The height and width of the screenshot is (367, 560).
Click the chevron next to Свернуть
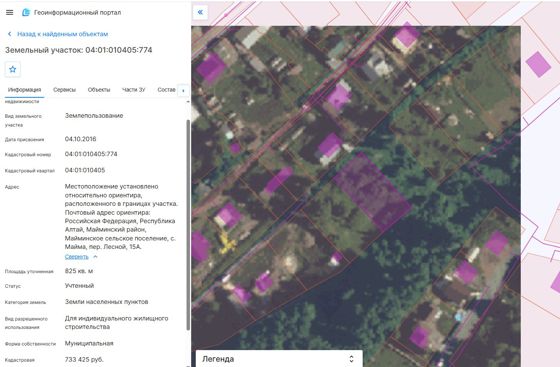[95, 257]
